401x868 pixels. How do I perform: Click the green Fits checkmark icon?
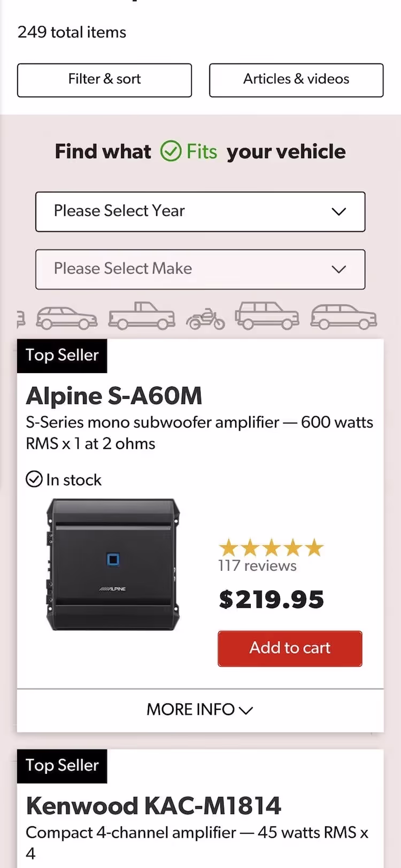tap(171, 151)
